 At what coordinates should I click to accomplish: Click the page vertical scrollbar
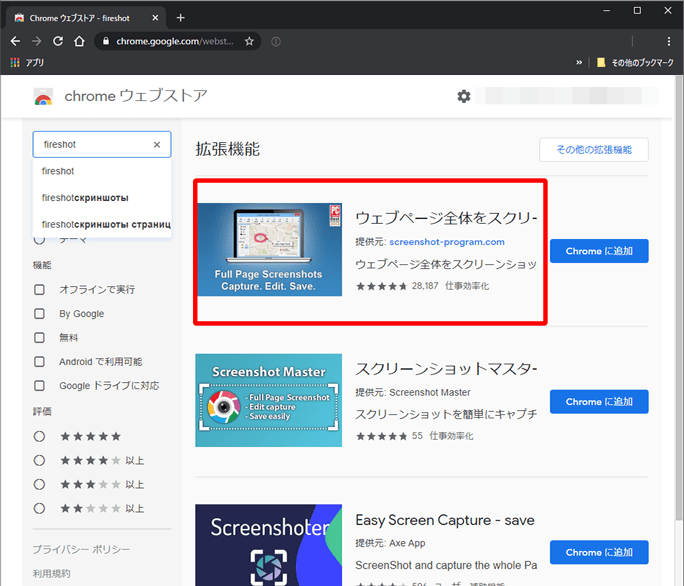click(679, 297)
